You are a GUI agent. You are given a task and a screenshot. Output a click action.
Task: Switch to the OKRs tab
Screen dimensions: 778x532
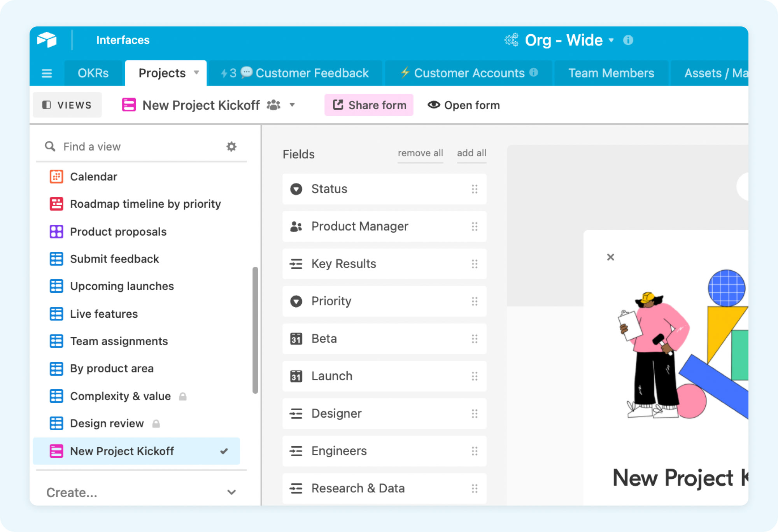[93, 73]
